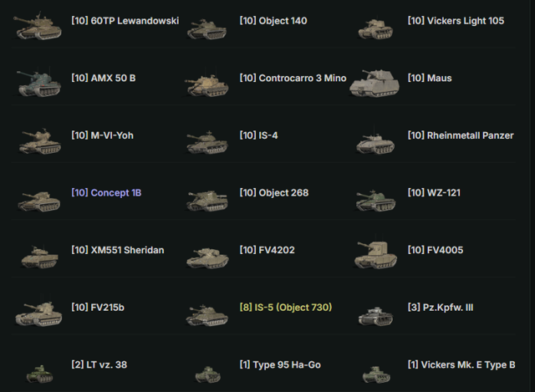Select the Maus tank image
The width and height of the screenshot is (535, 392).
coord(374,84)
